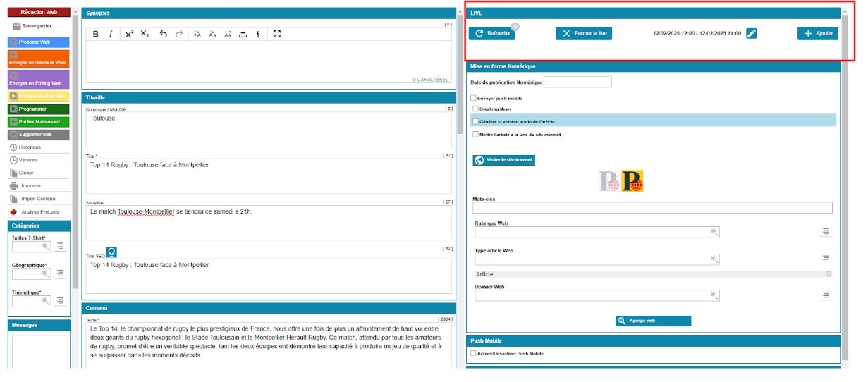Toggle fullscreen mode for Synopsis editor
This screenshot has width=868, height=382.
coord(277,34)
